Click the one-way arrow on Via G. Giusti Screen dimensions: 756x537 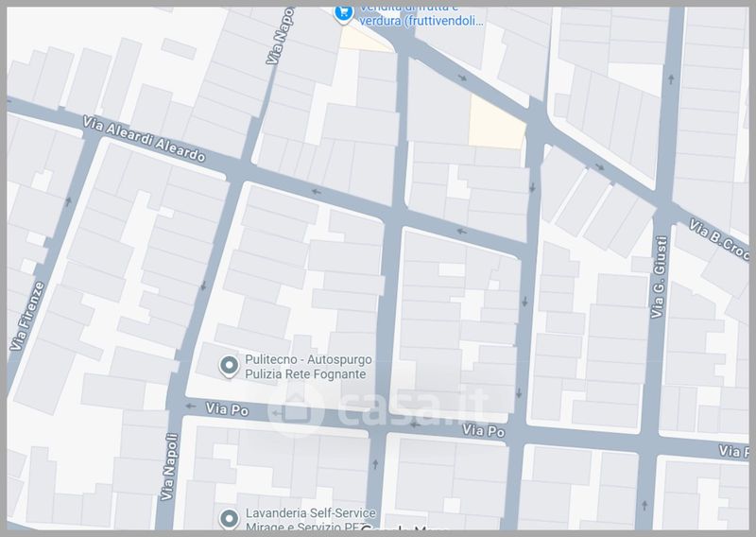(x=670, y=79)
